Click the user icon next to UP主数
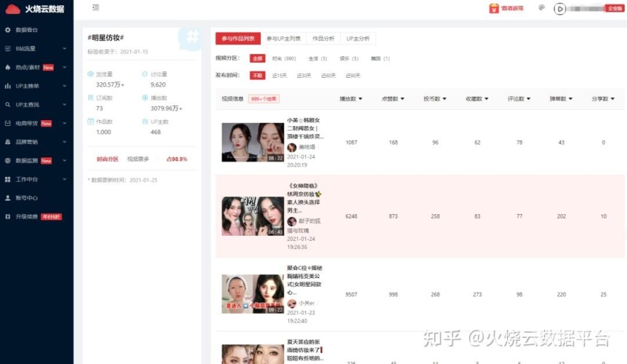This screenshot has width=627, height=364. [145, 122]
